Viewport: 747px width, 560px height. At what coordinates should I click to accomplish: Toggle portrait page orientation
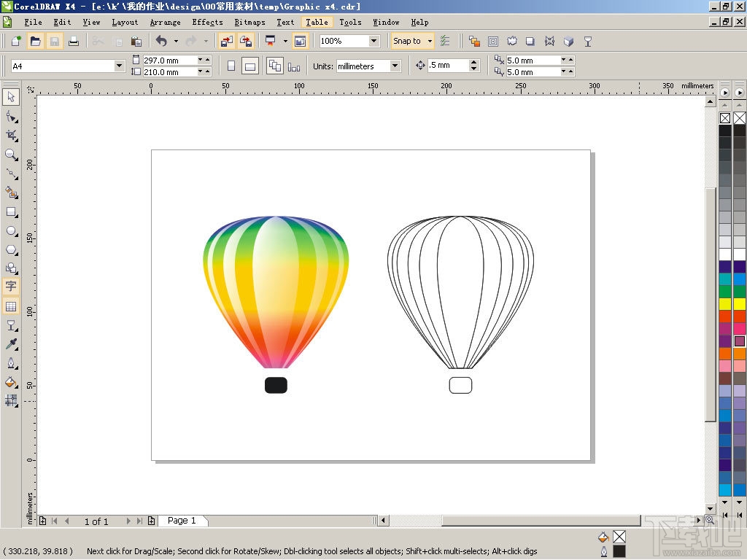[x=231, y=66]
